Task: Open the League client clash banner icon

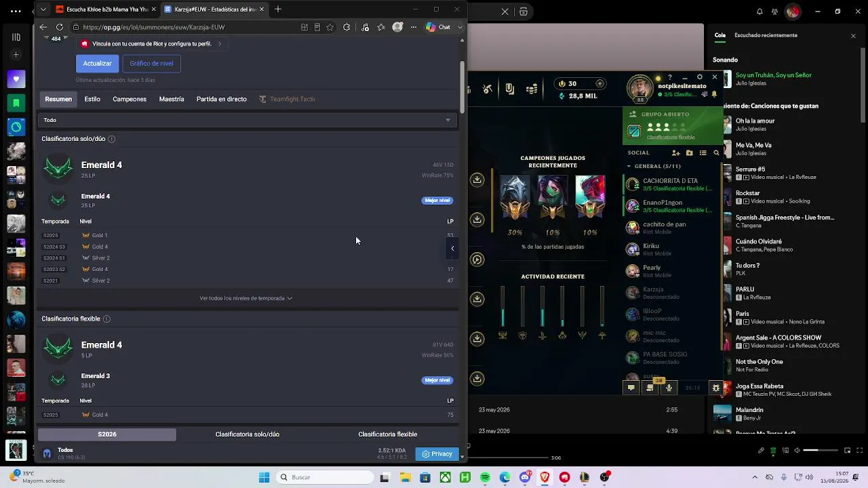Action: point(510,89)
